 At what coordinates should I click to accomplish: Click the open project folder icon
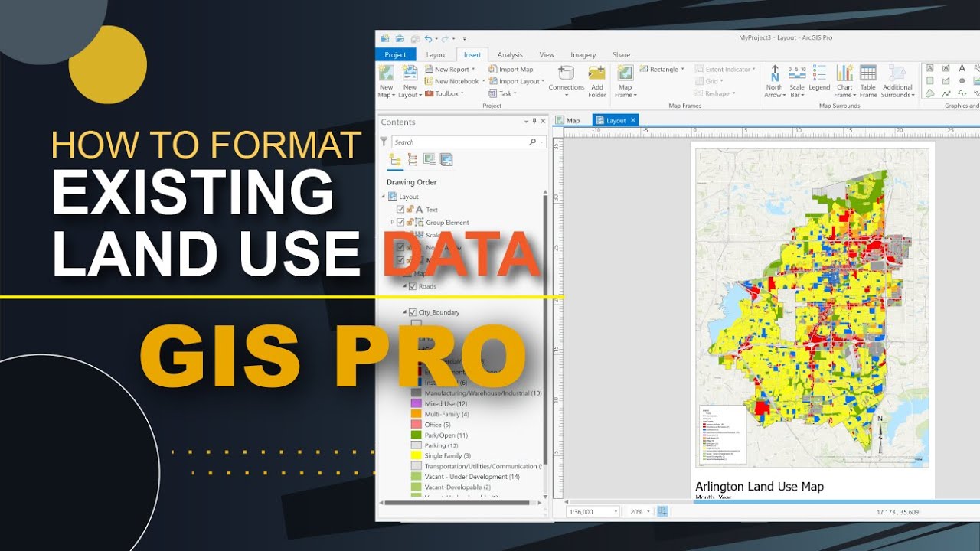pyautogui.click(x=399, y=38)
